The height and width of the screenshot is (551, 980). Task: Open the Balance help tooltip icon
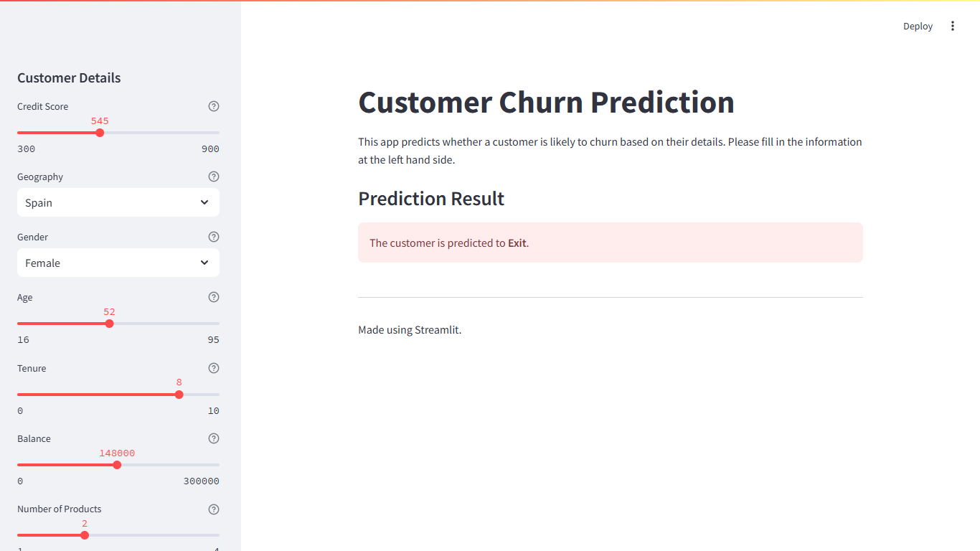pyautogui.click(x=214, y=438)
